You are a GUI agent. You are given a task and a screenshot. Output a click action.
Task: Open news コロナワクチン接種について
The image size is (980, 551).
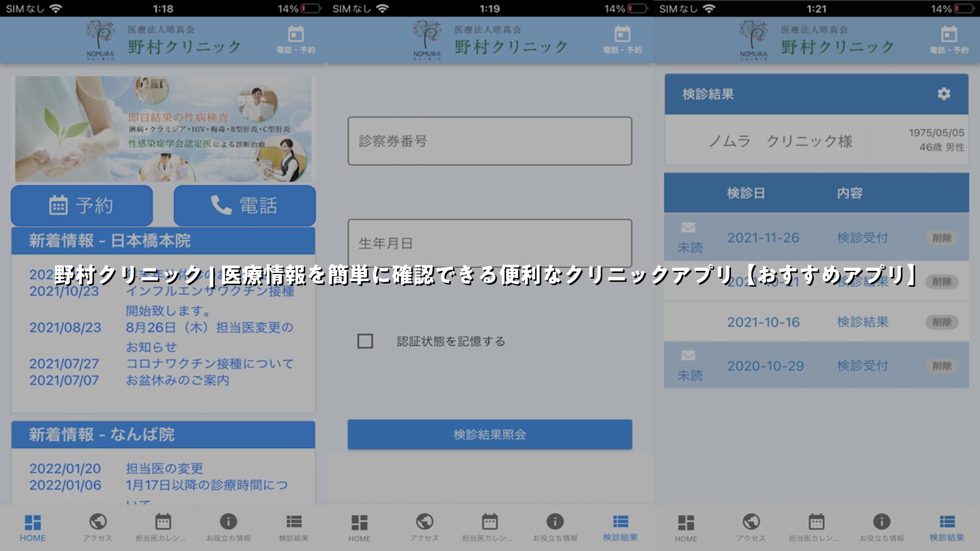[x=210, y=364]
